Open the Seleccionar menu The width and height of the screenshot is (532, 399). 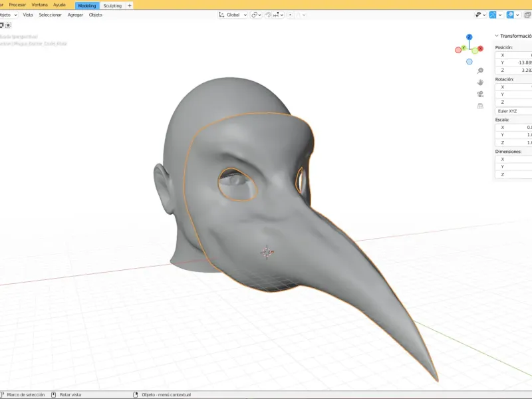pos(51,15)
